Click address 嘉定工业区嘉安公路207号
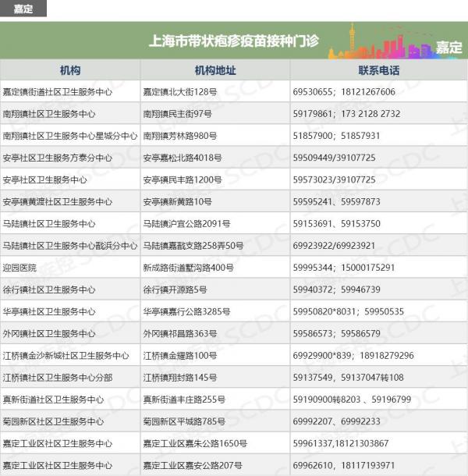468x476 pixels. tap(193, 465)
